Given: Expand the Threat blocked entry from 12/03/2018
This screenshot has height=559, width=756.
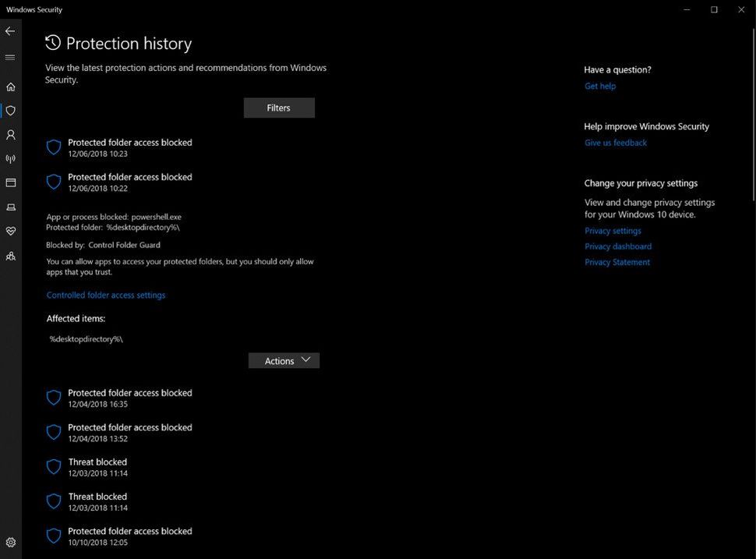Looking at the screenshot, I should tap(97, 466).
